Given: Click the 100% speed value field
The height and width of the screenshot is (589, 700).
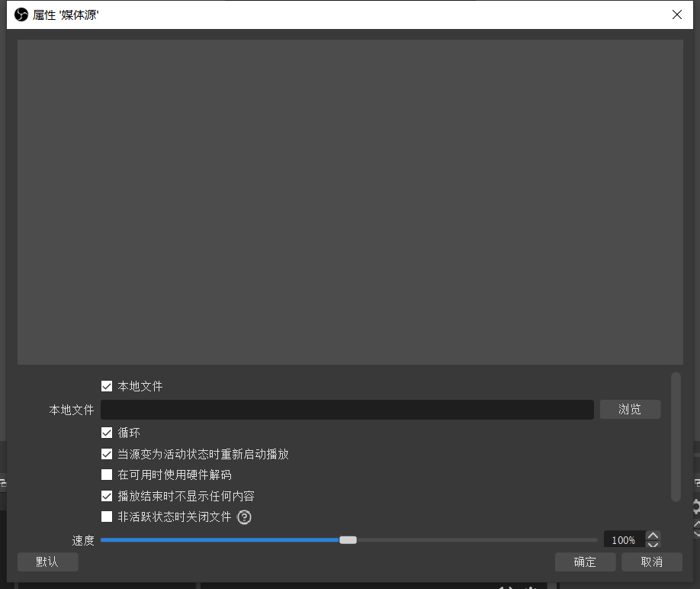Looking at the screenshot, I should [x=624, y=540].
